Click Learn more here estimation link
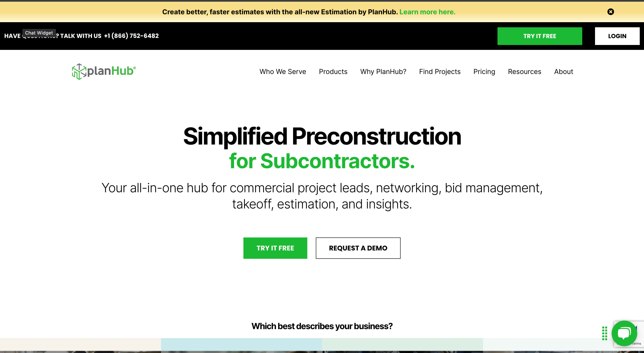Screen dimensions: 644x353 (x=427, y=12)
